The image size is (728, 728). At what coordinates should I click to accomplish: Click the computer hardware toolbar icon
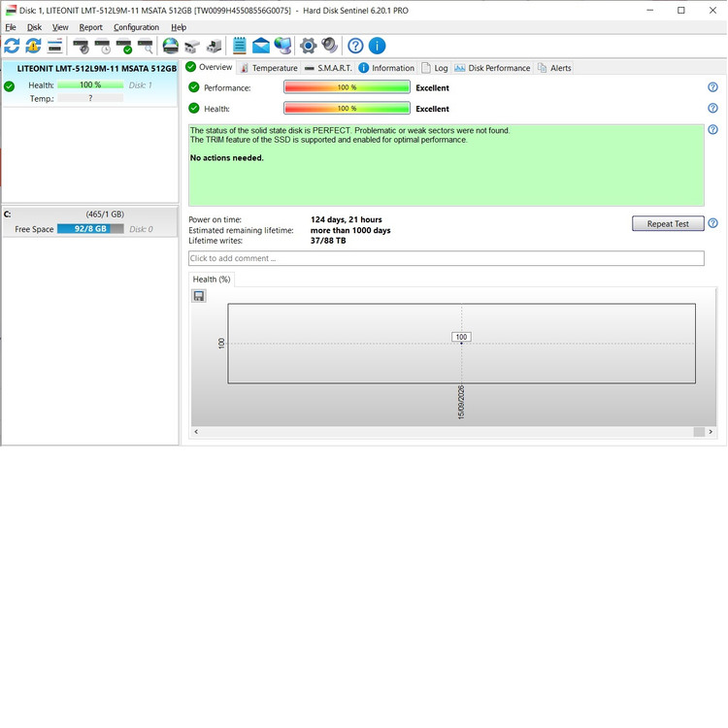[214, 46]
